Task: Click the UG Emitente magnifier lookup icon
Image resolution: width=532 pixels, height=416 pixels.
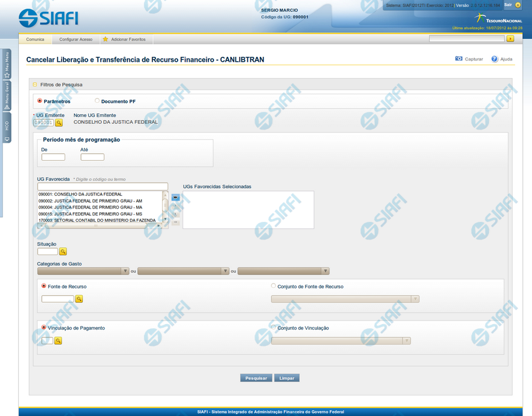Action: click(x=59, y=123)
